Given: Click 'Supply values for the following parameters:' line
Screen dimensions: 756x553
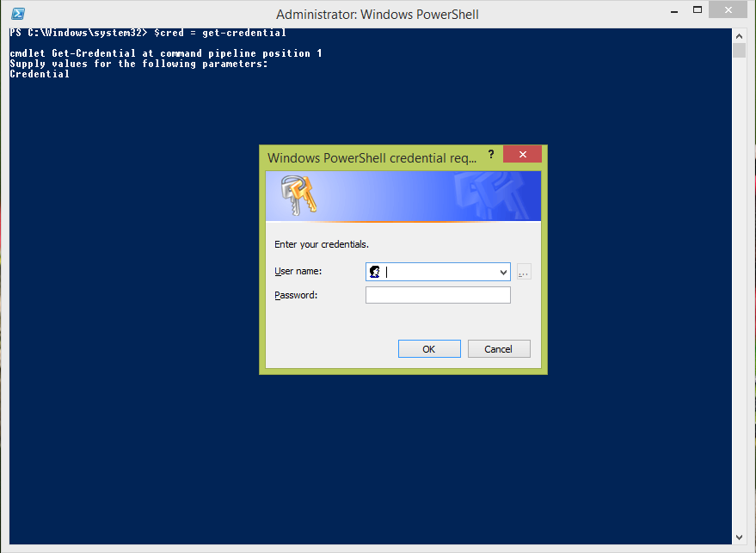Looking at the screenshot, I should [x=138, y=64].
